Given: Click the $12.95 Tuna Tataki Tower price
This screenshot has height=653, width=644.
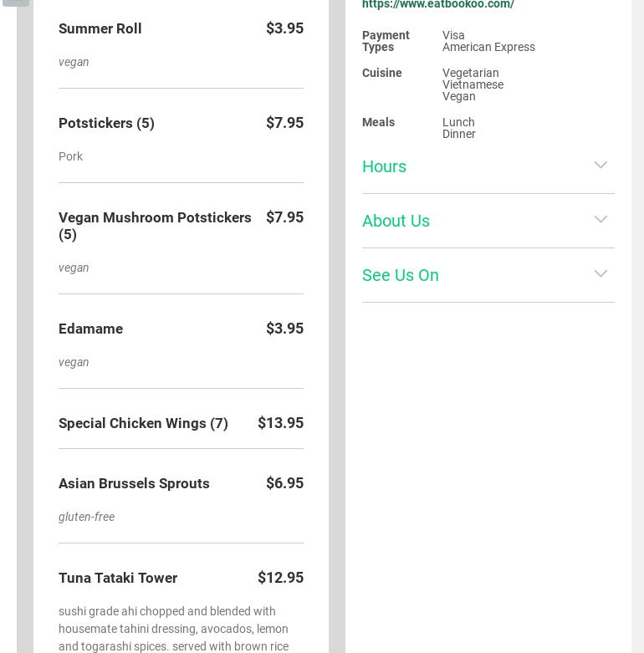Looking at the screenshot, I should point(280,578).
